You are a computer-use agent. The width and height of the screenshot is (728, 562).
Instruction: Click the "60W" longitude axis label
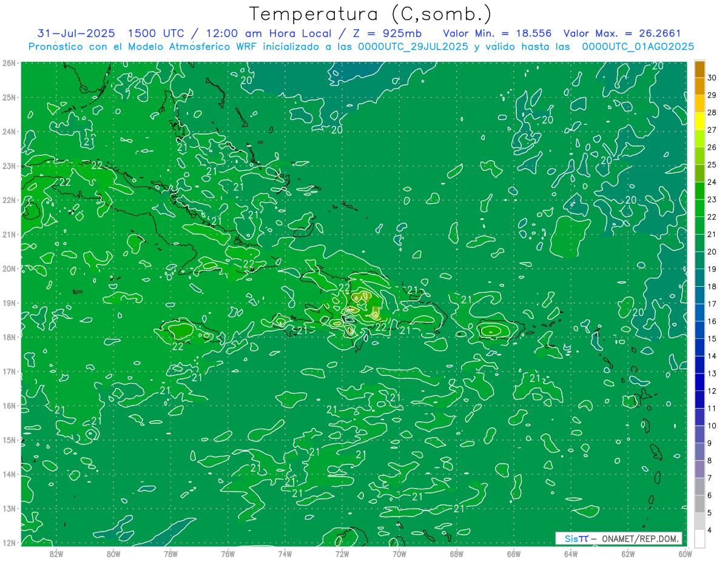[686, 554]
